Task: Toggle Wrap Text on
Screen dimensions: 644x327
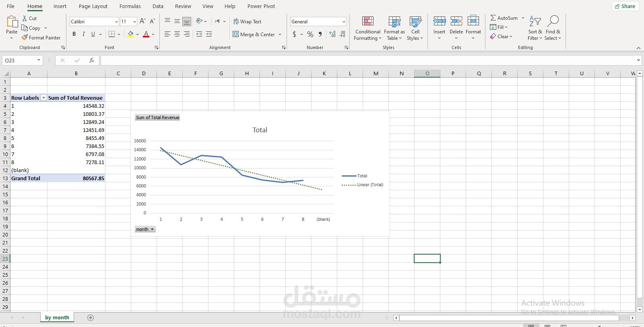Action: [247, 22]
